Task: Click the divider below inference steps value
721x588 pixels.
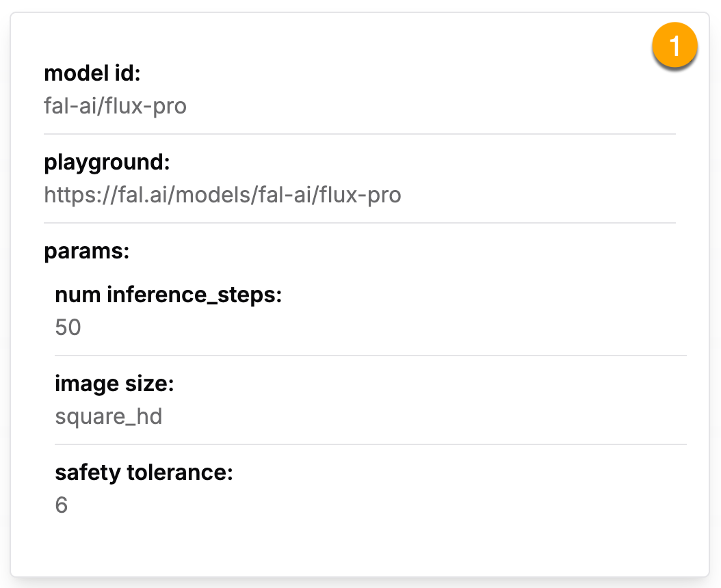Action: tap(369, 356)
